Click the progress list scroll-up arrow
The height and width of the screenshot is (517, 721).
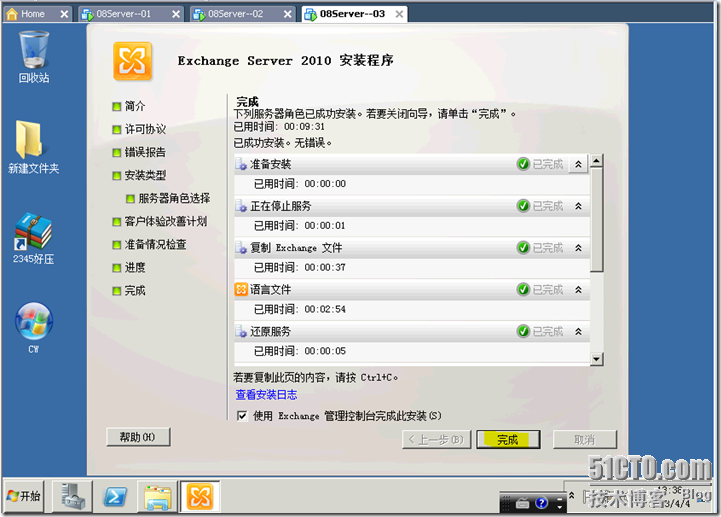596,161
